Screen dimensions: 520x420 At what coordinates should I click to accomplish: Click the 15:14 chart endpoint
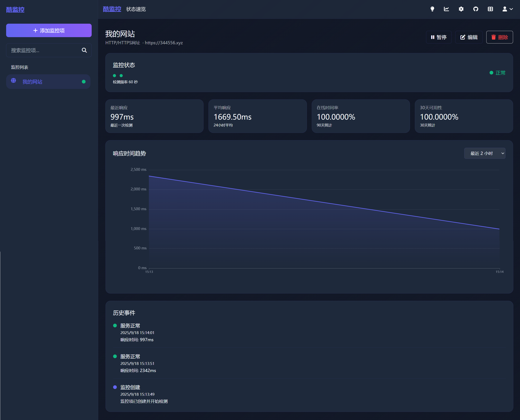click(x=499, y=229)
